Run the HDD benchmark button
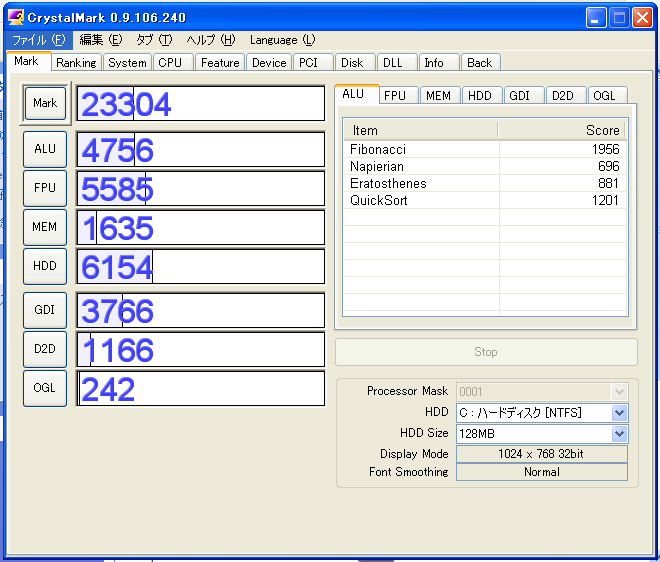 coord(45,266)
